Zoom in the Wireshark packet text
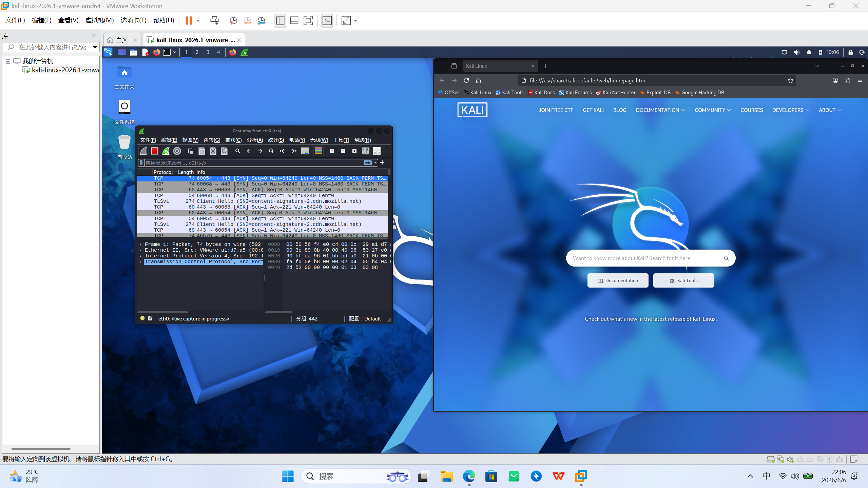 point(332,151)
